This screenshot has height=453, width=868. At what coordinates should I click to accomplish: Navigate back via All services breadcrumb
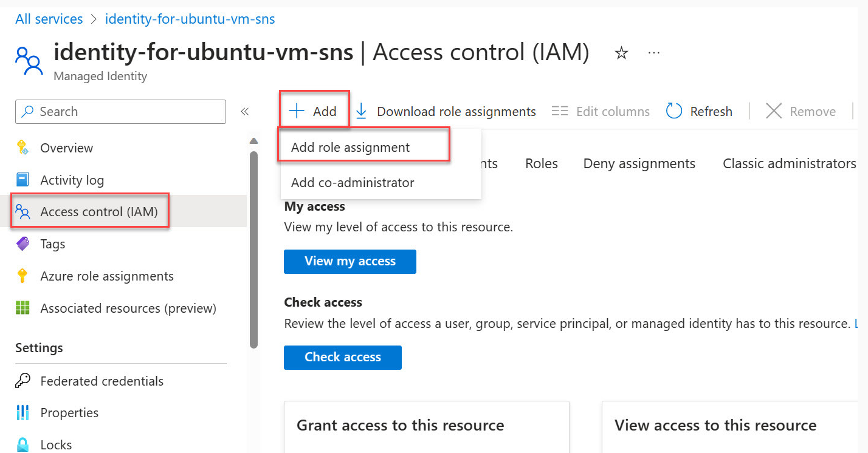coord(49,19)
